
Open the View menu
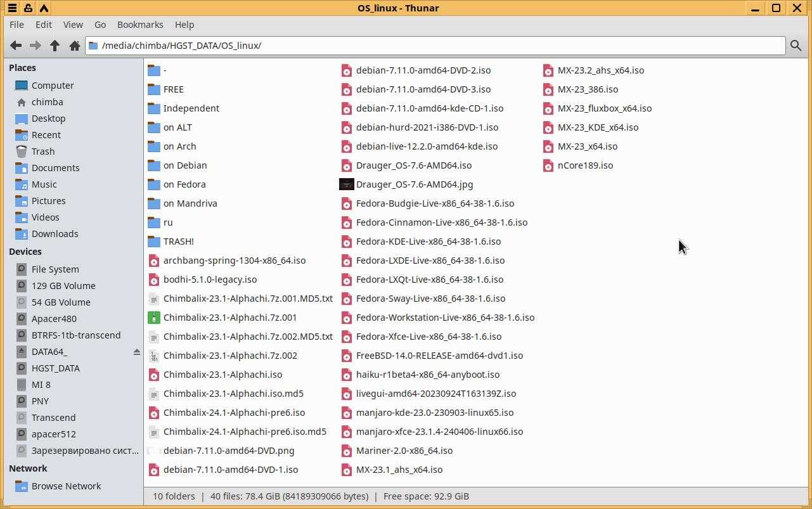point(73,25)
